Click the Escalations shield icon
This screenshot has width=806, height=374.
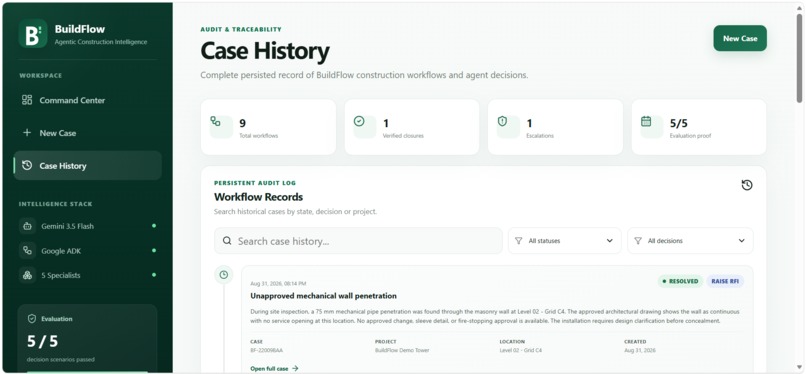(x=502, y=121)
